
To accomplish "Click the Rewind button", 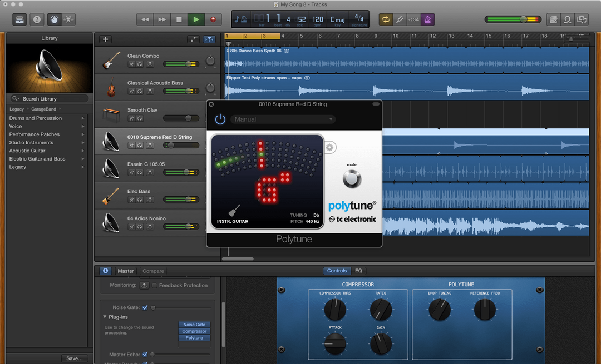I will pyautogui.click(x=145, y=19).
